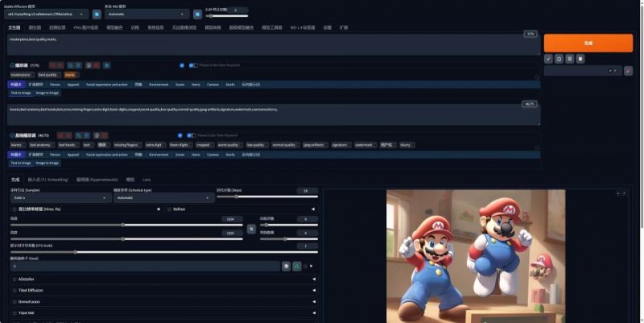This screenshot has width=644, height=323.
Task: Click the 'bad anatomy' negative prompt tag
Action: coord(40,145)
